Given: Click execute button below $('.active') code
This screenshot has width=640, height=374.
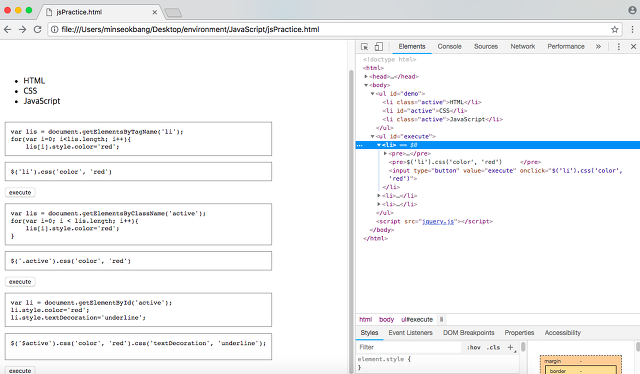Looking at the screenshot, I should click(x=20, y=282).
